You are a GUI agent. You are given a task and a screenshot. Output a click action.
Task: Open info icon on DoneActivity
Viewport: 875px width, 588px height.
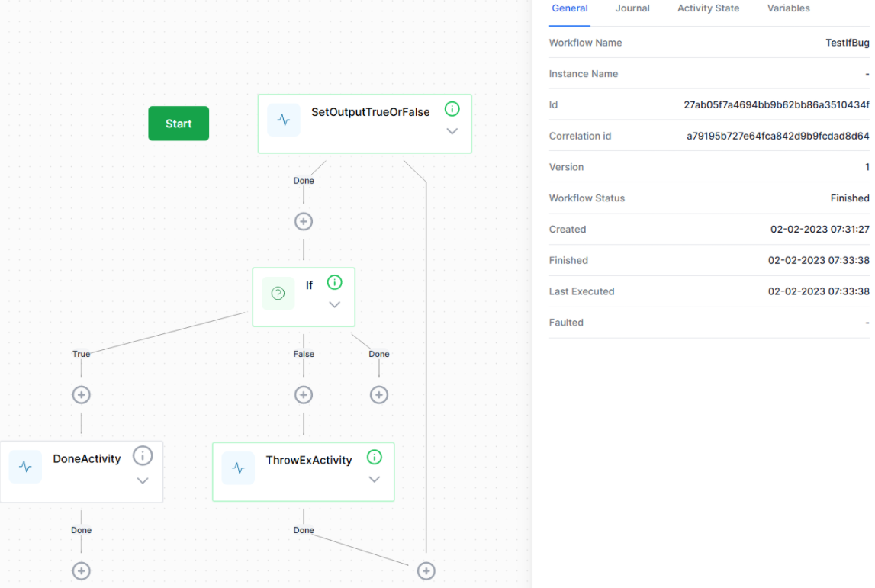pos(143,456)
